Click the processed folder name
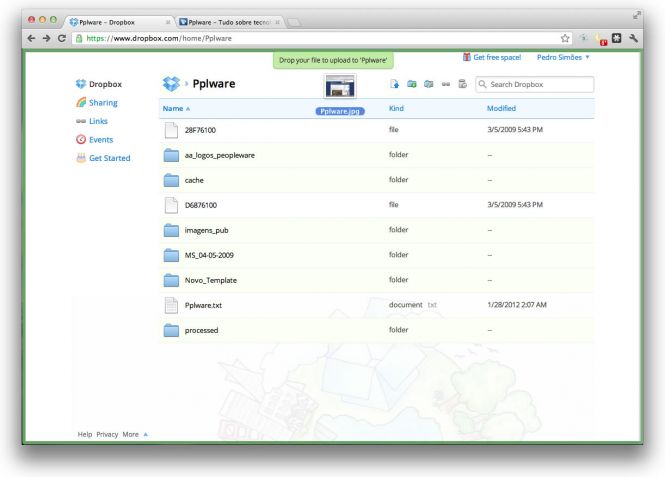Image resolution: width=665 pixels, height=477 pixels. click(201, 330)
